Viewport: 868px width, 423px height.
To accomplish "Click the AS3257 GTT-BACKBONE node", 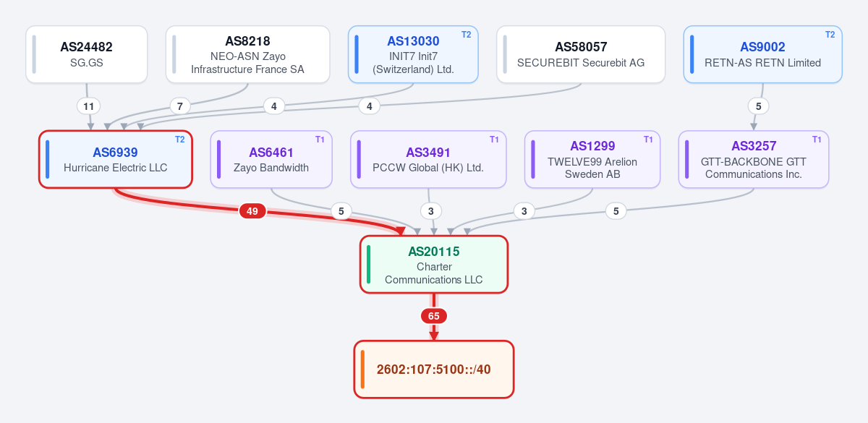I will (754, 159).
